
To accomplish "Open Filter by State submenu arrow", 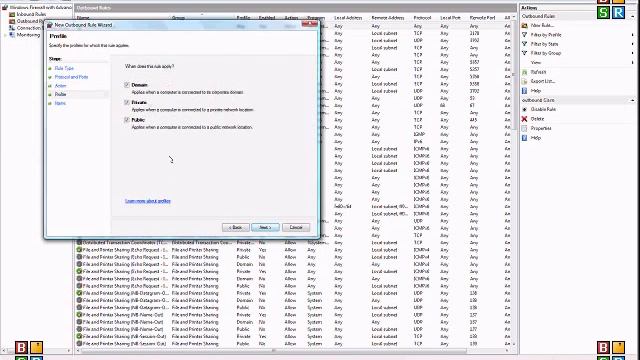I will (632, 44).
